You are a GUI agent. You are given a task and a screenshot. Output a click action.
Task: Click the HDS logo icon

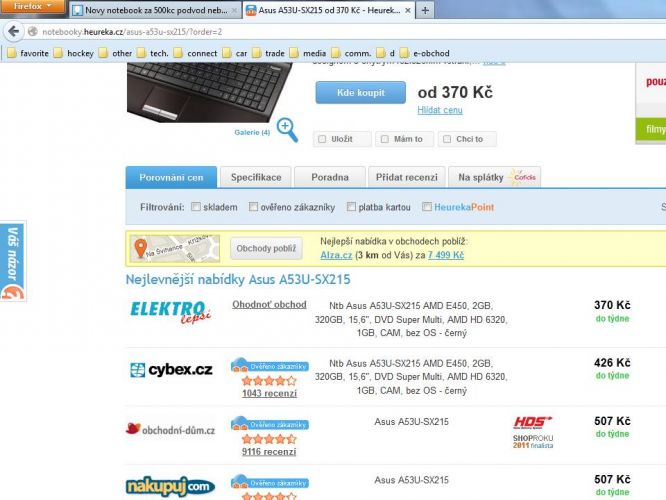[x=533, y=423]
